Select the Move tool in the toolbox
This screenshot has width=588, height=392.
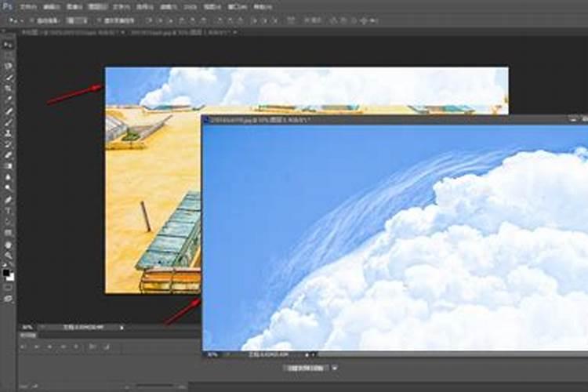tap(8, 45)
